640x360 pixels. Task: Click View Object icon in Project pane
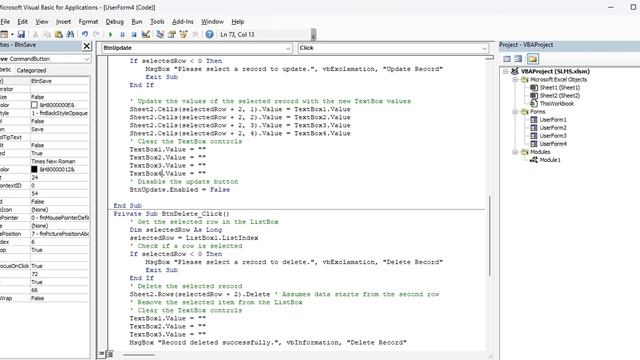click(x=518, y=59)
